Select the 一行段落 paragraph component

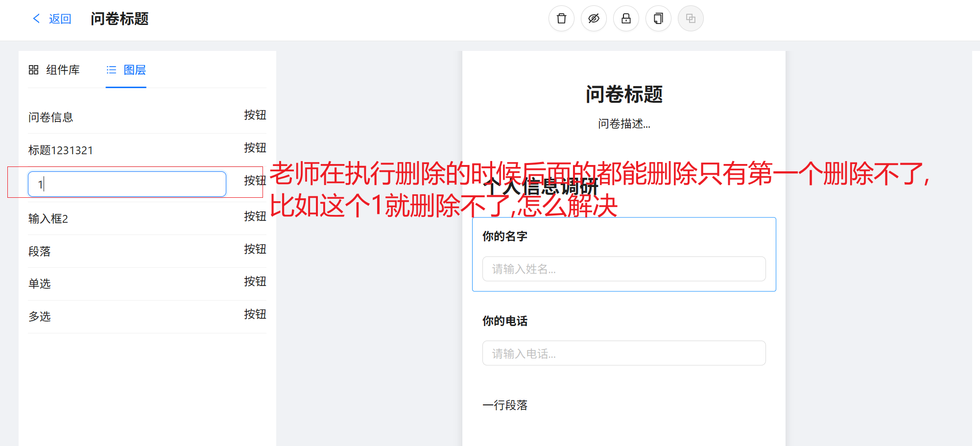pos(505,405)
